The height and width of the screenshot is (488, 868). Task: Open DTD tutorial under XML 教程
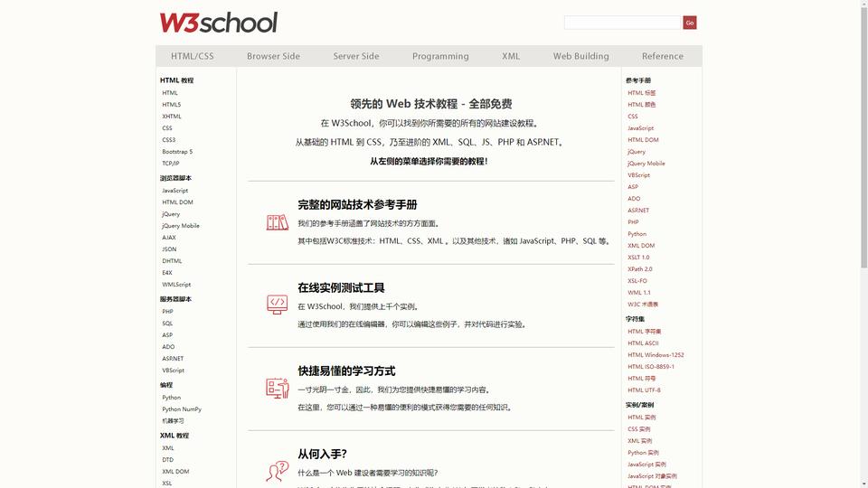[x=168, y=460]
